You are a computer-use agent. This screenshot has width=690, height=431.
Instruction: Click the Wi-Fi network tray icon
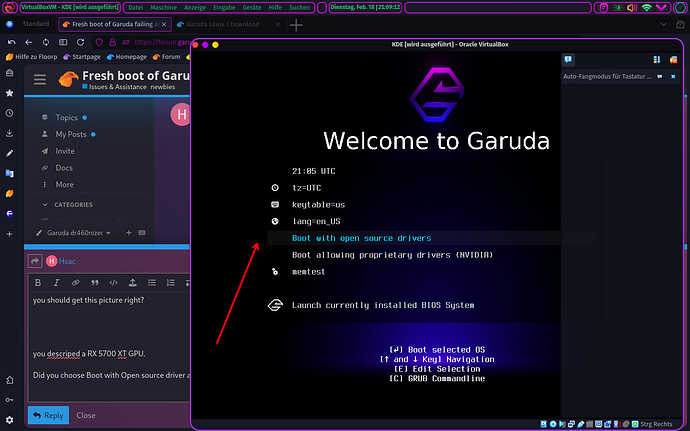coord(646,7)
